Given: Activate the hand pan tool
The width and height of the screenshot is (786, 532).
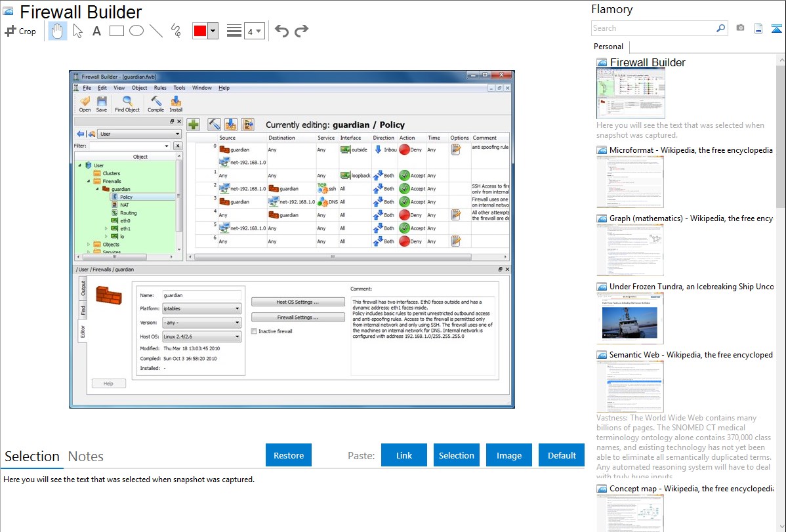Looking at the screenshot, I should pyautogui.click(x=57, y=31).
